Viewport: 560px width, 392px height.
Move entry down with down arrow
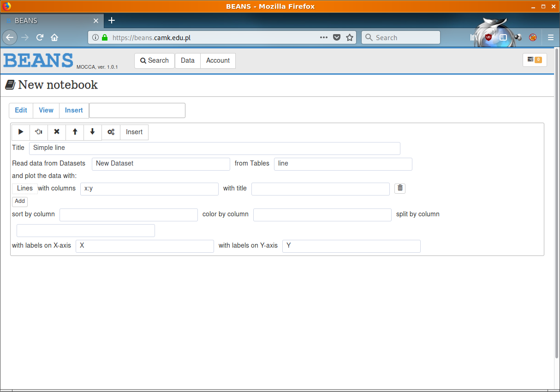(x=92, y=132)
